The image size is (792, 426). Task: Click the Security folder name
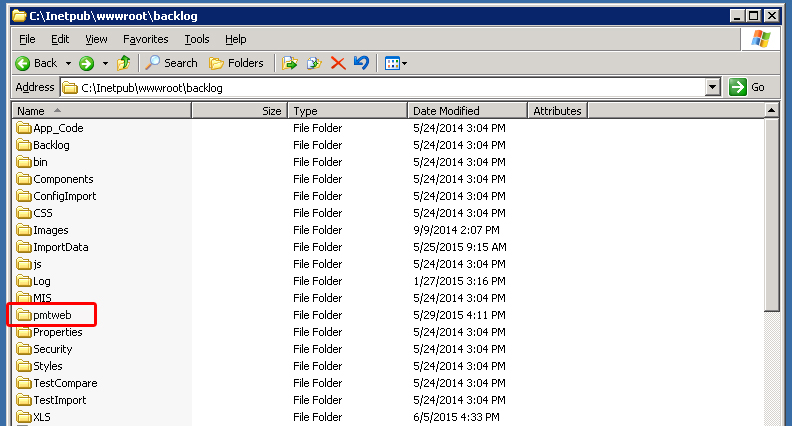tap(53, 349)
